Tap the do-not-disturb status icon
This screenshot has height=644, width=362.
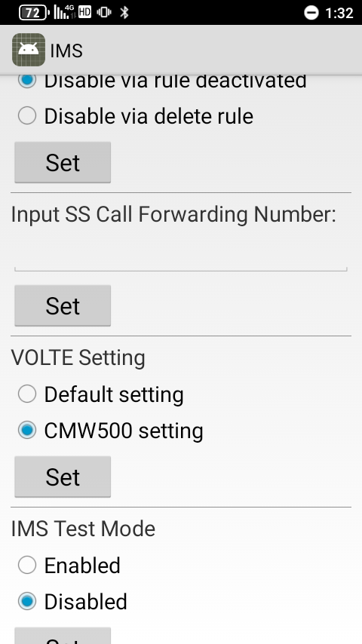tap(311, 13)
